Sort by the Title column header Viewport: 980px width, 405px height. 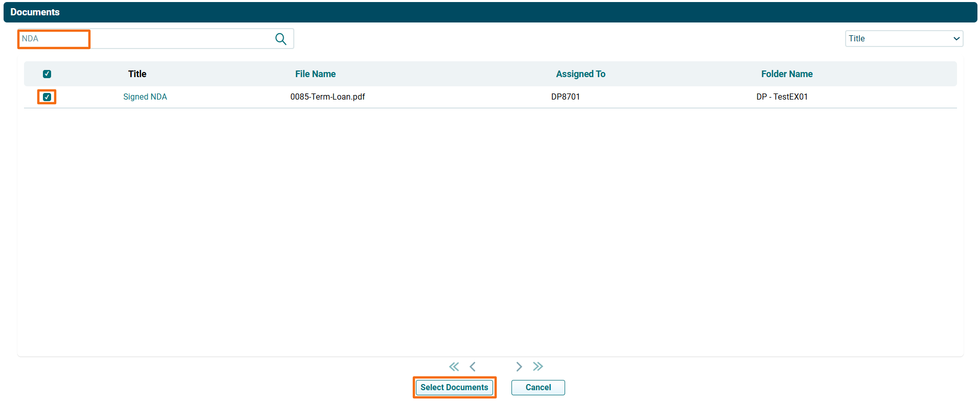coord(137,74)
